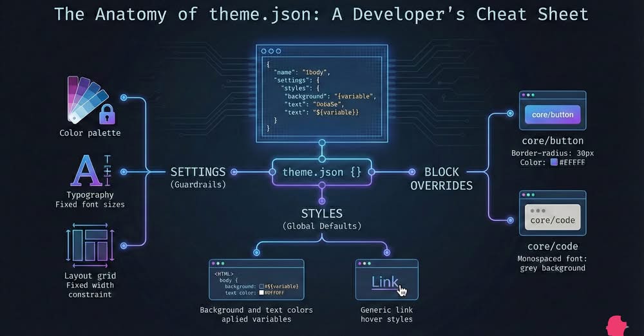Click the connector dot left of BLOCK OVERRIDES
Screen dimensions: 644x336
click(x=412, y=172)
